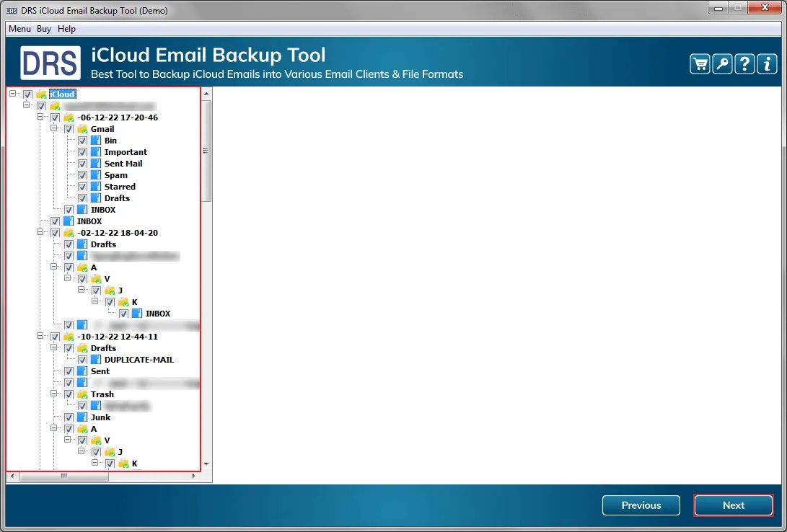Viewport: 787px width, 532px height.
Task: Collapse the Drafts node containing DUPLICATE-MAIL
Action: (53, 347)
